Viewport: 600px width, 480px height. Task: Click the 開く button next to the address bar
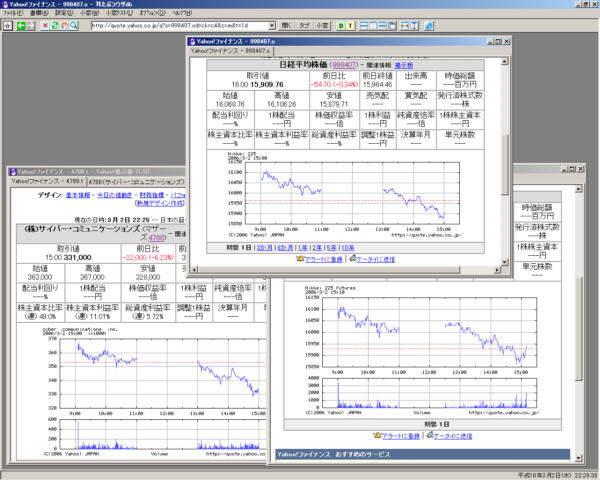click(286, 26)
